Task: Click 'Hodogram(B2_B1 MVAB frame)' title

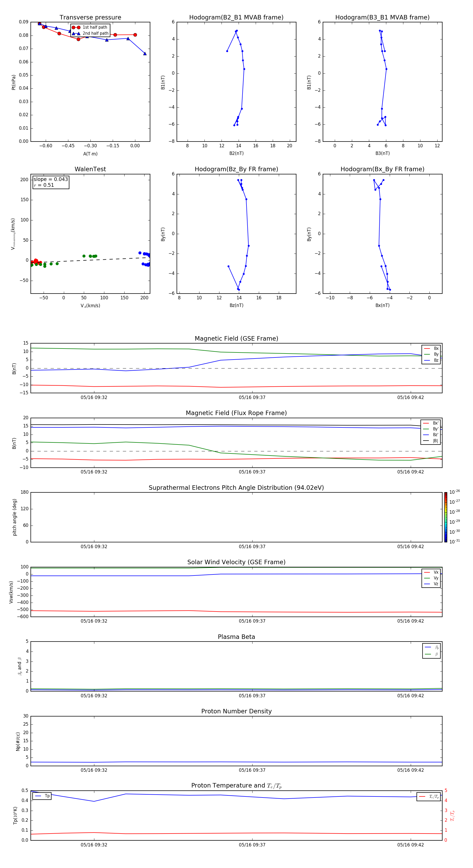Action: (x=236, y=18)
